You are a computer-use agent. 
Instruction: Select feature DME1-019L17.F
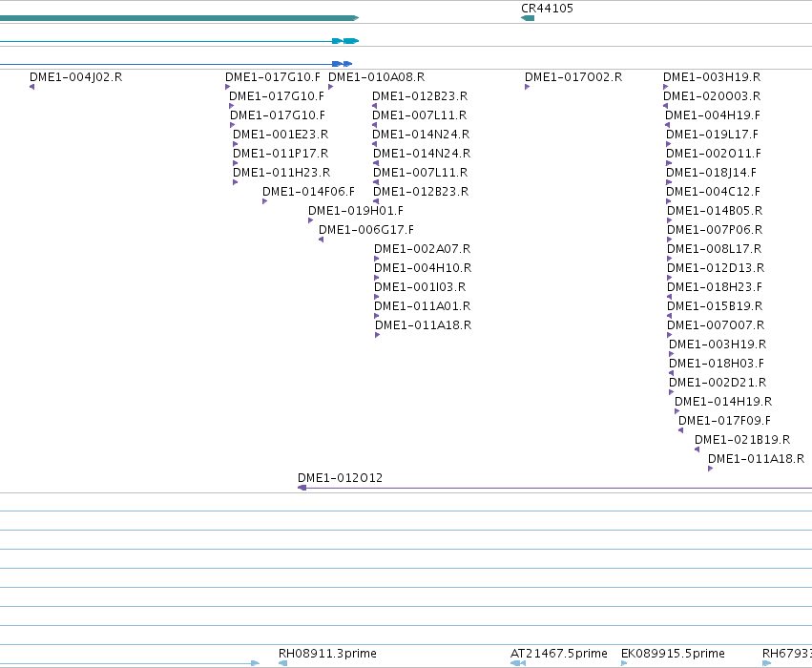pyautogui.click(x=712, y=135)
